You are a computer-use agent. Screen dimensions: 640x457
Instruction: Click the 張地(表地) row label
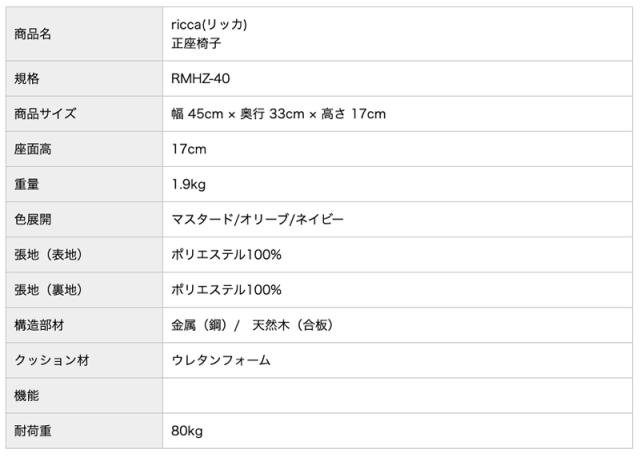pos(49,255)
